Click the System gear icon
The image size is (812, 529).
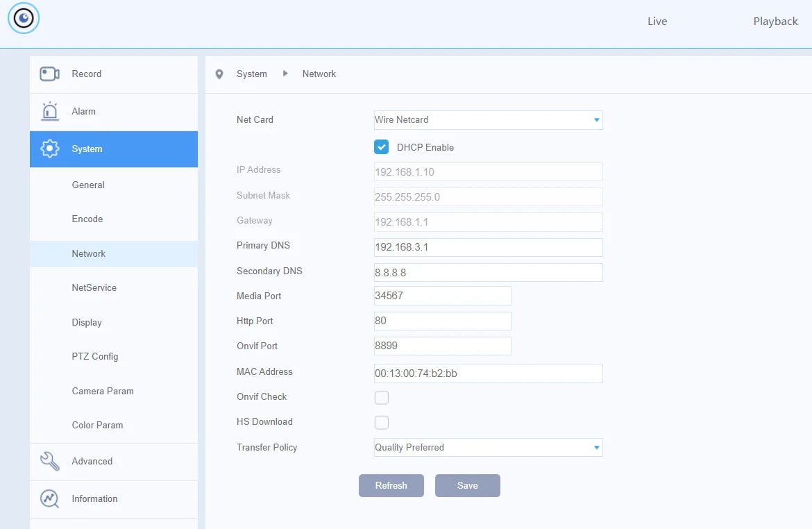pos(50,149)
